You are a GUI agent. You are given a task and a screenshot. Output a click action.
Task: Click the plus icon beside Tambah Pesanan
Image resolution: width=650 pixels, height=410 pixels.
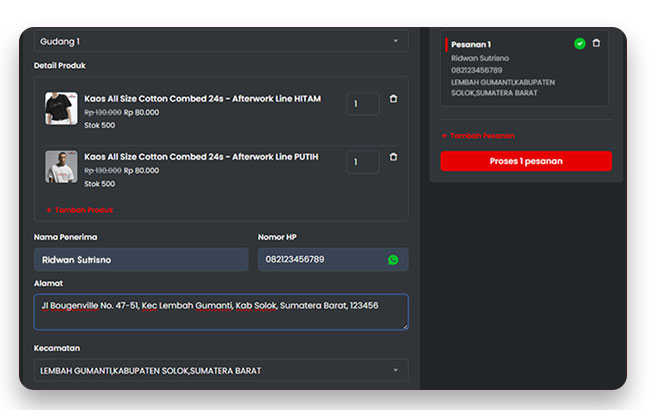tap(444, 135)
